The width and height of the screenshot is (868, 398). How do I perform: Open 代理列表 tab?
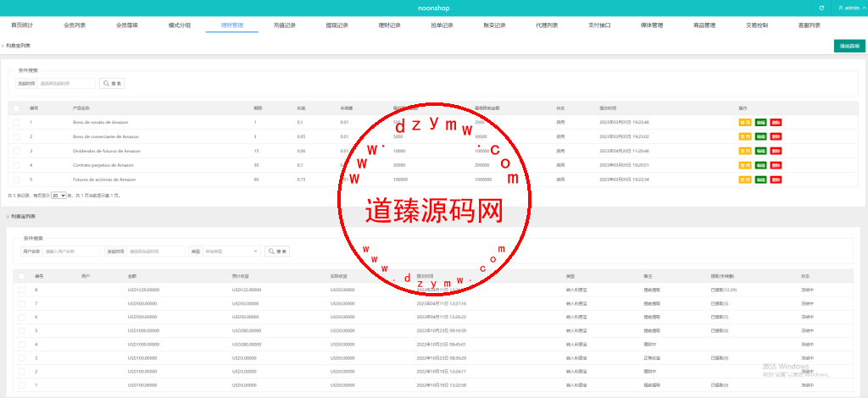pos(547,25)
